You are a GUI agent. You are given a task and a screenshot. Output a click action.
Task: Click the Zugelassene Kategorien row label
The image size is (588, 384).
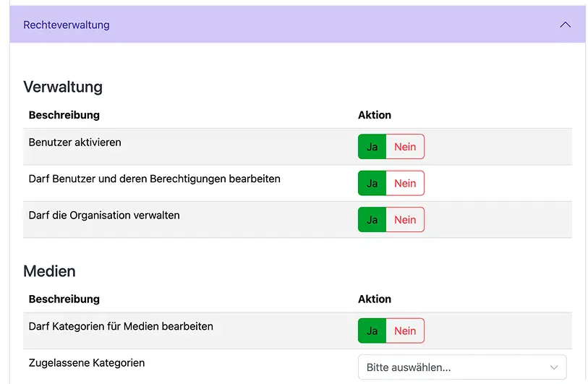(87, 363)
